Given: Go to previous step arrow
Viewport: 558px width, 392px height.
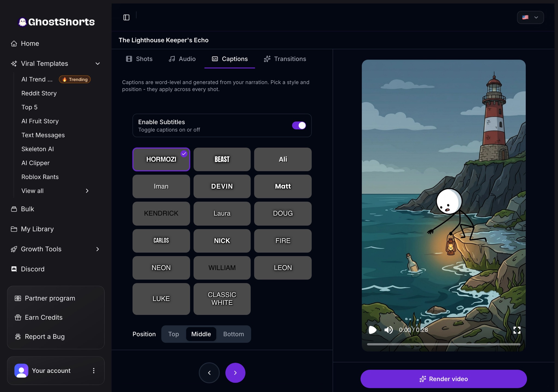Looking at the screenshot, I should click(209, 373).
